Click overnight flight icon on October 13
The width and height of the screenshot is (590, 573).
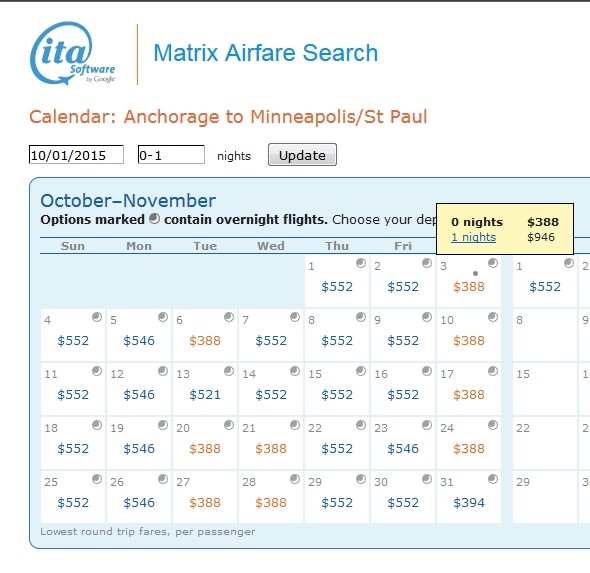point(229,371)
